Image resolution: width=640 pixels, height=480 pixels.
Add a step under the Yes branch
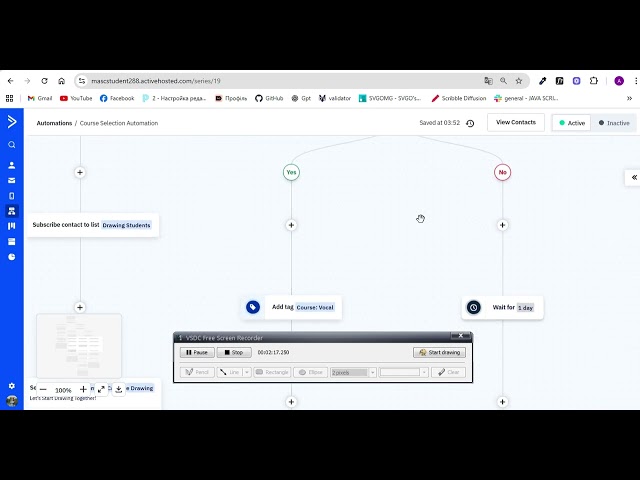click(291, 225)
